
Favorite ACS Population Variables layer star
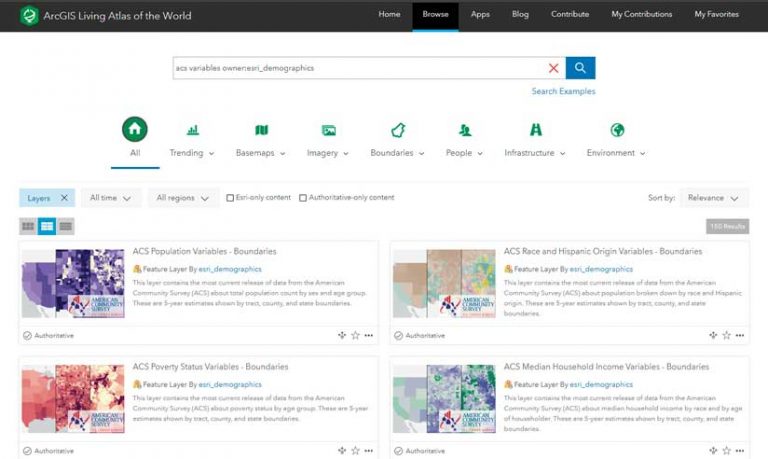(356, 336)
